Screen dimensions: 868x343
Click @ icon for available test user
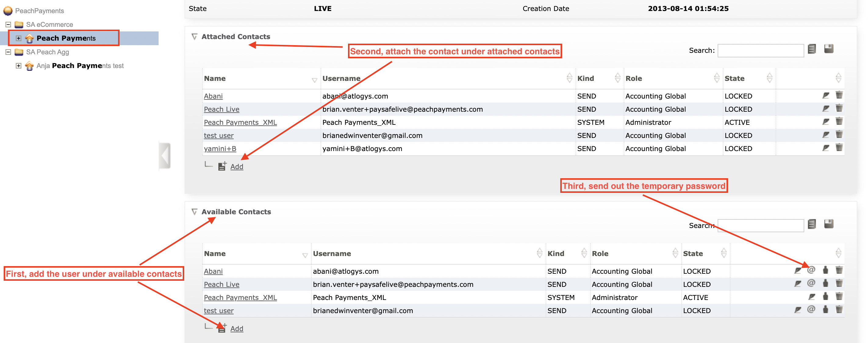[x=811, y=310]
